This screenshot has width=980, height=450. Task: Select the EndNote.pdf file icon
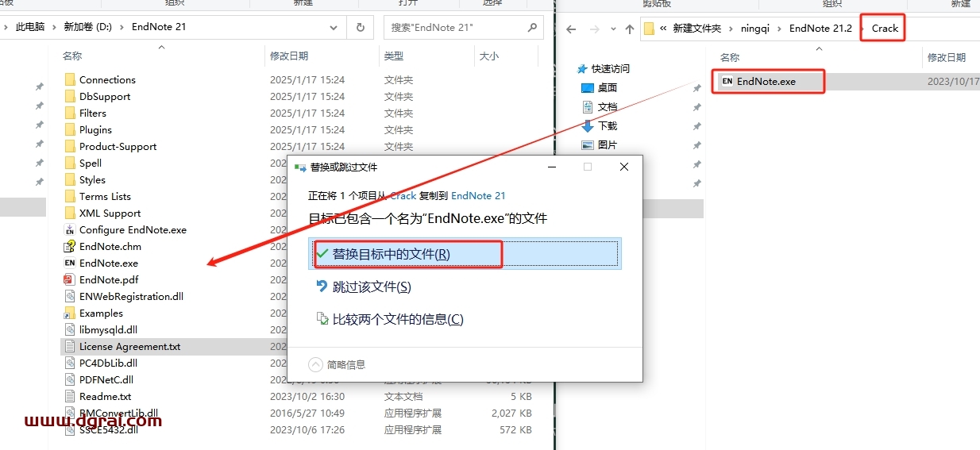pos(70,279)
